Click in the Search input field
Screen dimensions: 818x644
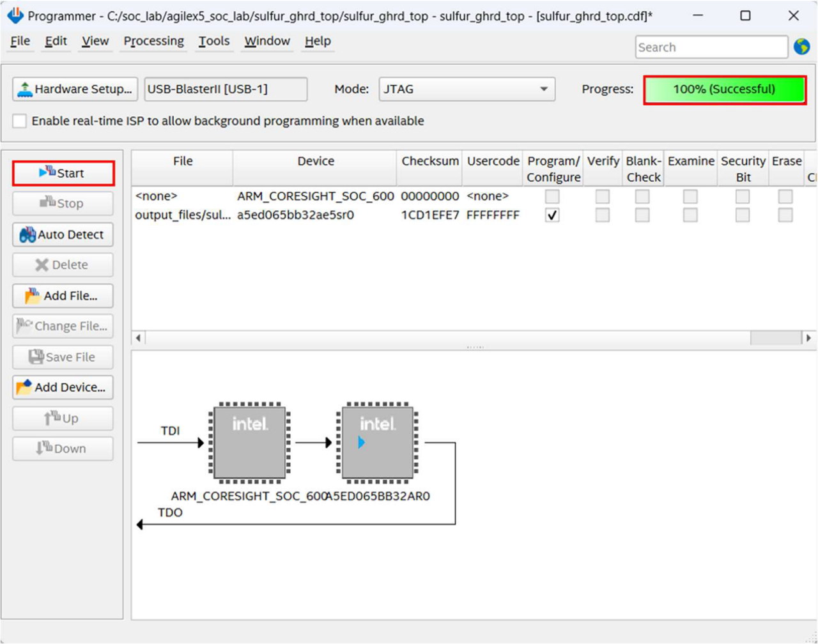pos(711,47)
